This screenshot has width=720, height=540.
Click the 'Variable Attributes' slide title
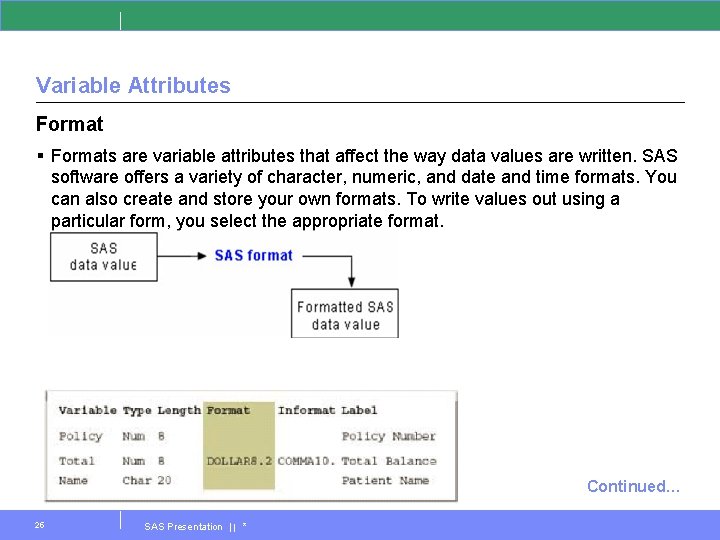(x=133, y=85)
